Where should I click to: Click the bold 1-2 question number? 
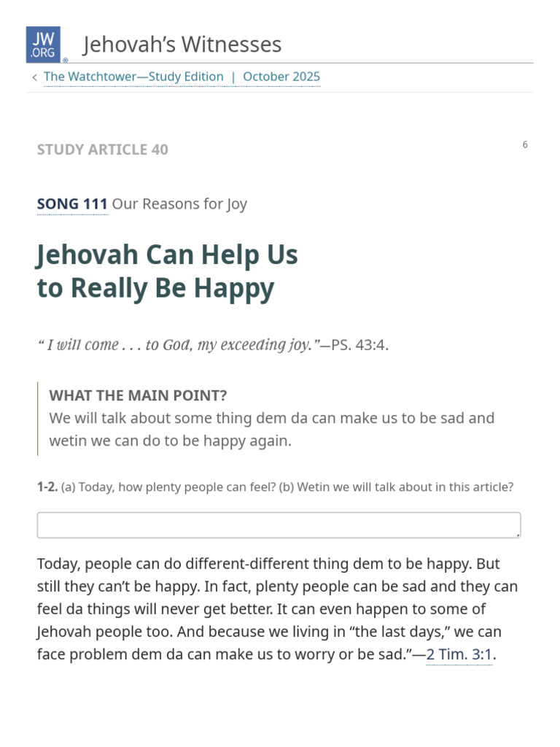[x=47, y=487]
